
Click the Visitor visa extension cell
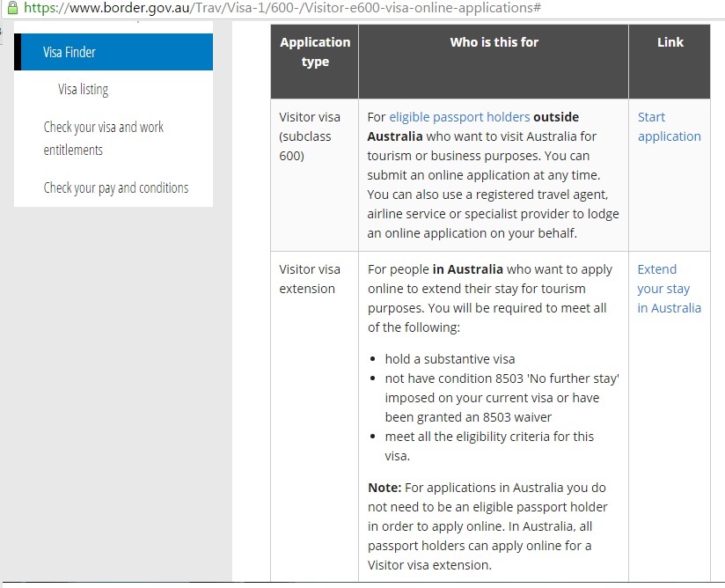(310, 279)
